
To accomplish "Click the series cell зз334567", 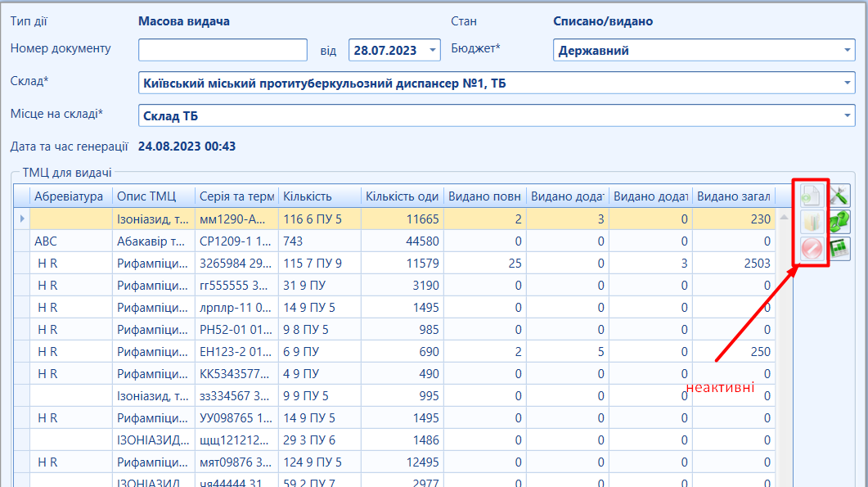I will [x=236, y=396].
